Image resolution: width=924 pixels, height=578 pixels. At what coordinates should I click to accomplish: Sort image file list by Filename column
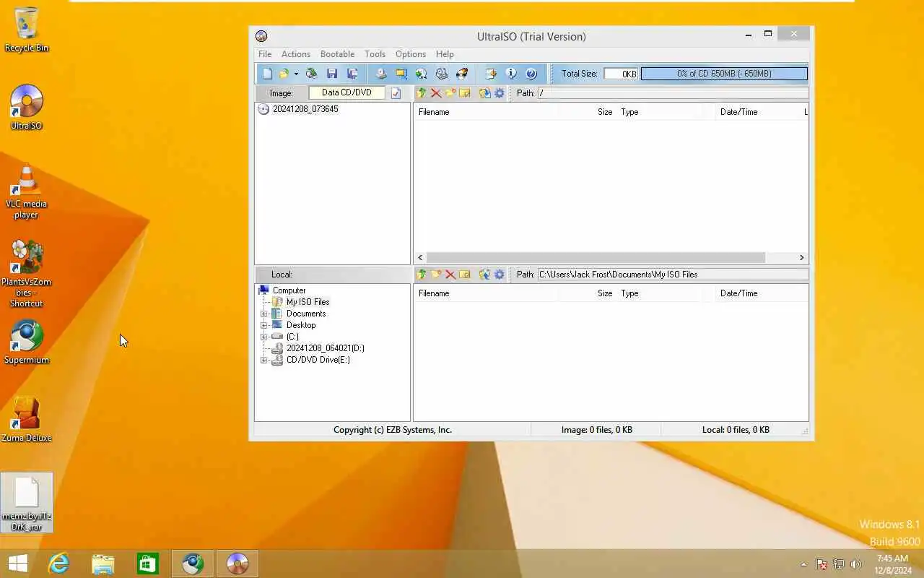click(x=434, y=112)
